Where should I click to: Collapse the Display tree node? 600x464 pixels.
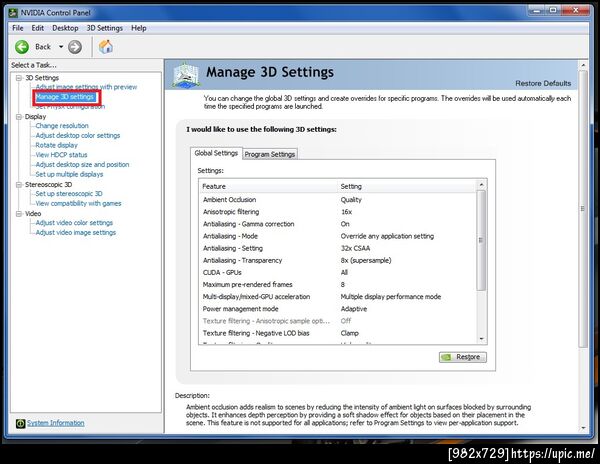tap(18, 117)
